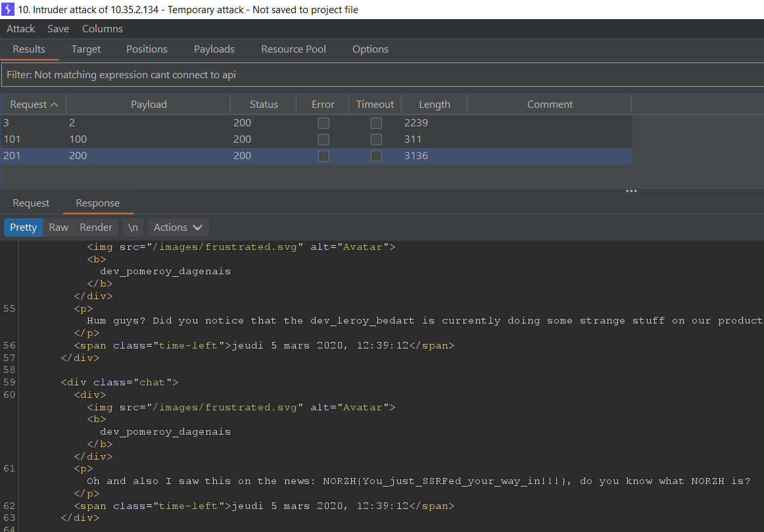Switch to the Response viewer tab

(97, 203)
